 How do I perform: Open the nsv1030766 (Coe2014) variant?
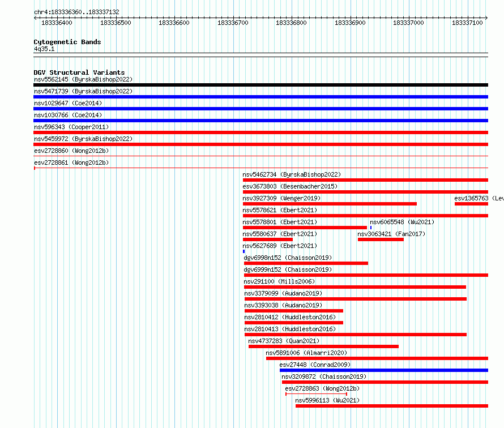(x=68, y=115)
